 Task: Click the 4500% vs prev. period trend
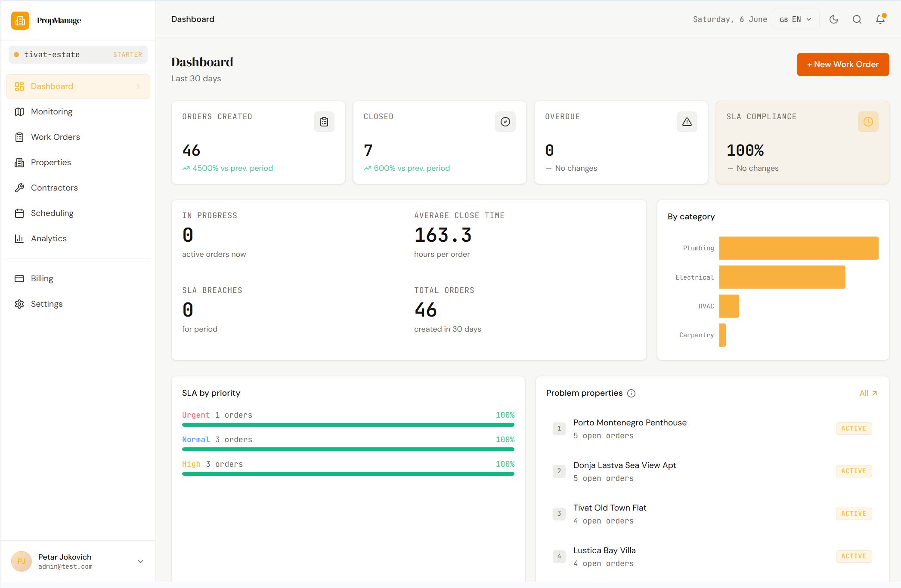(x=228, y=168)
